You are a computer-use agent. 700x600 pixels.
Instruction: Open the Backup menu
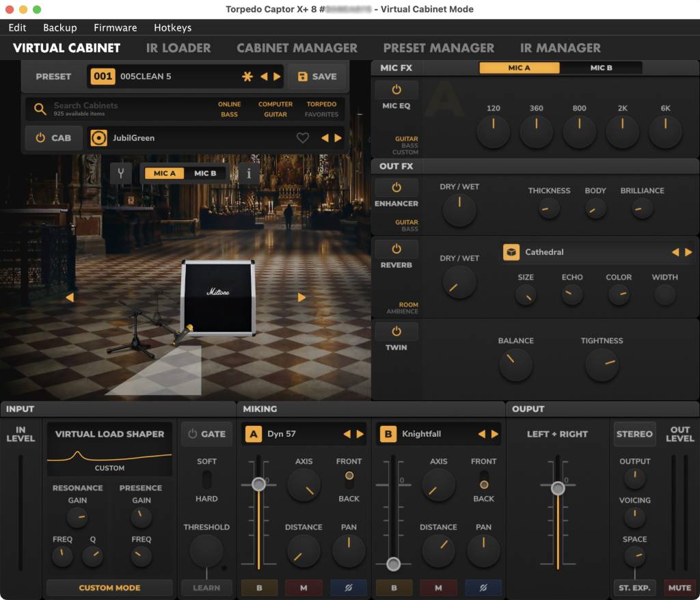click(x=60, y=28)
